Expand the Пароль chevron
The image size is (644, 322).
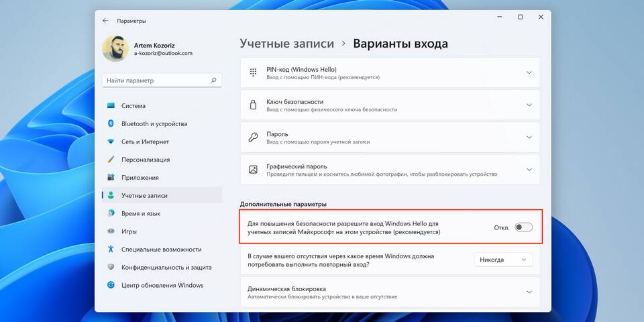click(x=529, y=137)
